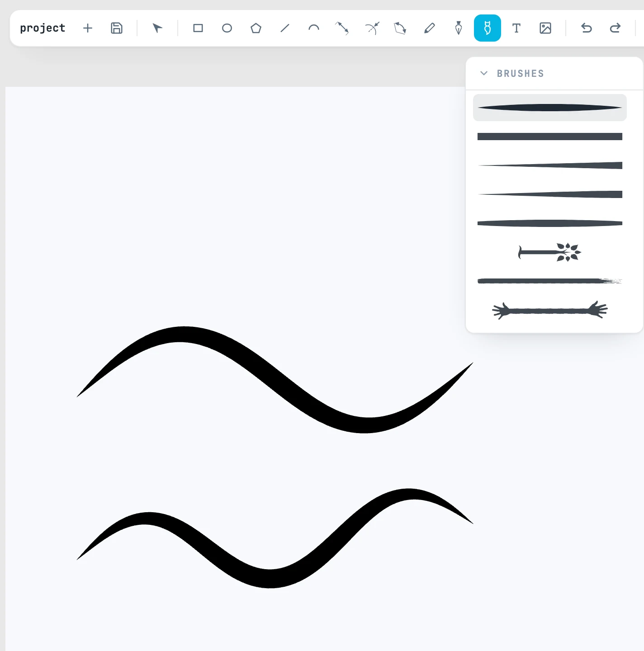
Task: Pick the Polygon shape tool
Action: 256,28
